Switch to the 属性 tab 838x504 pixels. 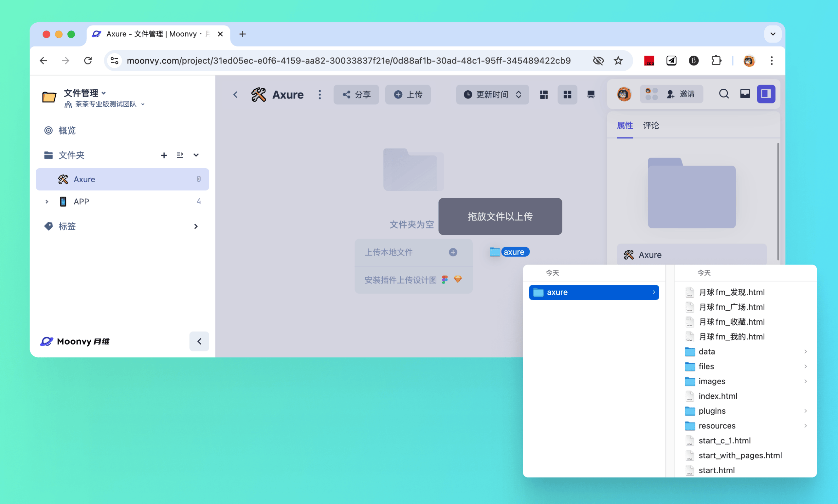tap(625, 126)
